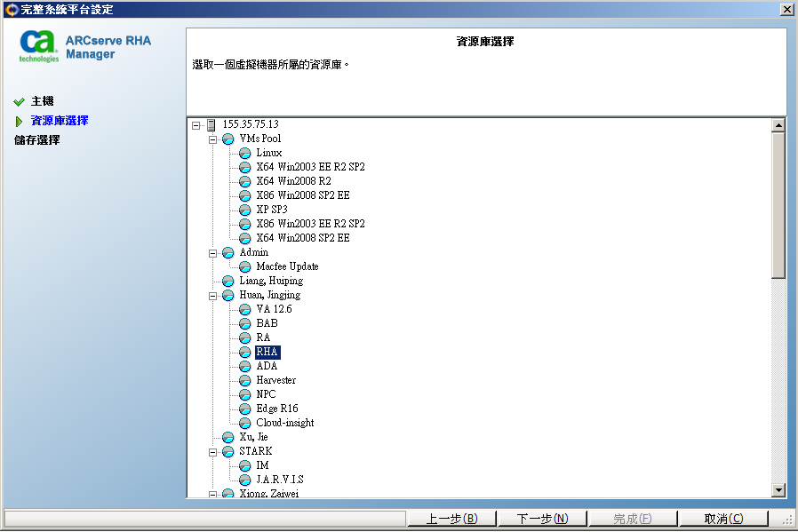Select the J.A.R.V.I.S row
The width and height of the screenshot is (798, 532).
(280, 480)
